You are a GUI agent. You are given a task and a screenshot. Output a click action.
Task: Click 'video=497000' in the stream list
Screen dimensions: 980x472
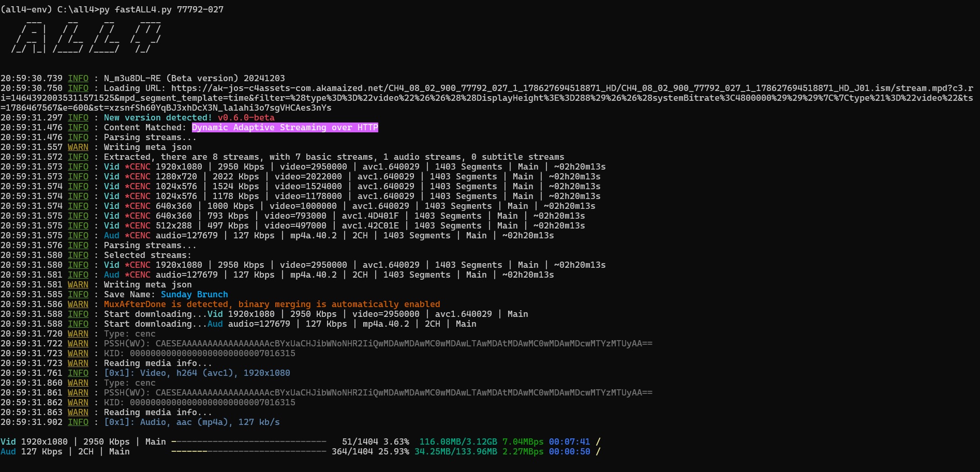(x=295, y=226)
